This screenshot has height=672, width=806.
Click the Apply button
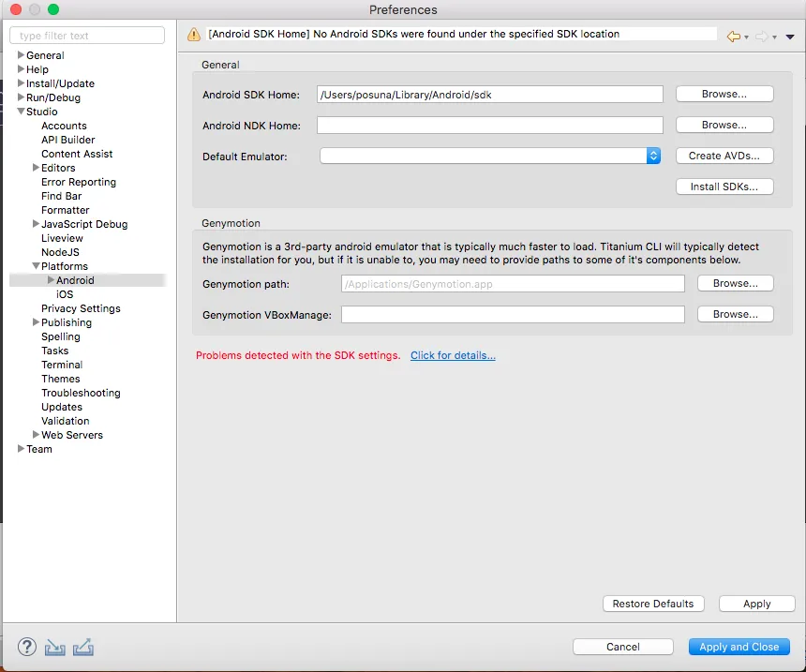[756, 604]
